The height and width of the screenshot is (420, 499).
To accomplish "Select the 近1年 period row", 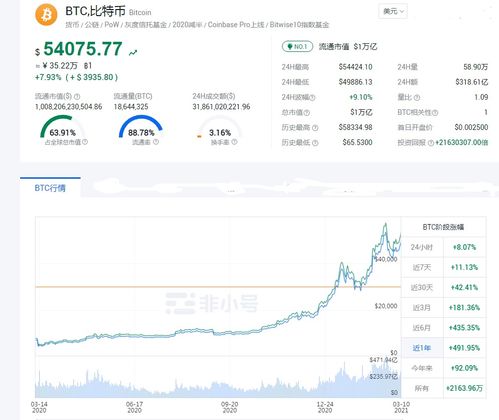I will (x=444, y=348).
